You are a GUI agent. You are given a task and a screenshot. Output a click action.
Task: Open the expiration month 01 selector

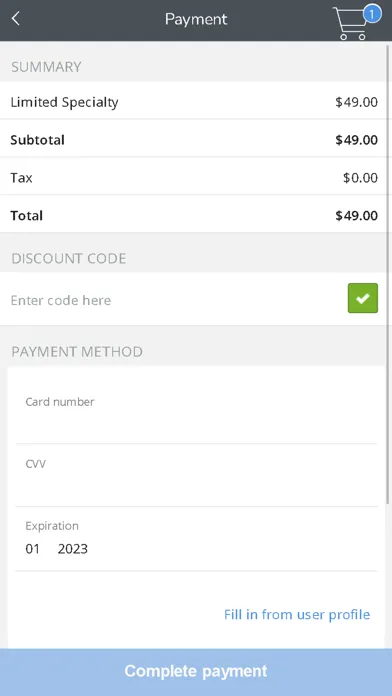[32, 549]
